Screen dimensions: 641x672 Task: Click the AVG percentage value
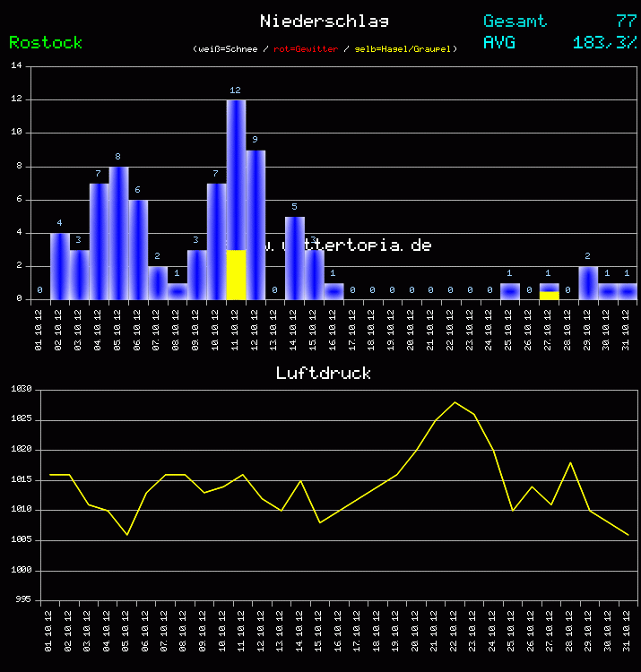click(604, 42)
